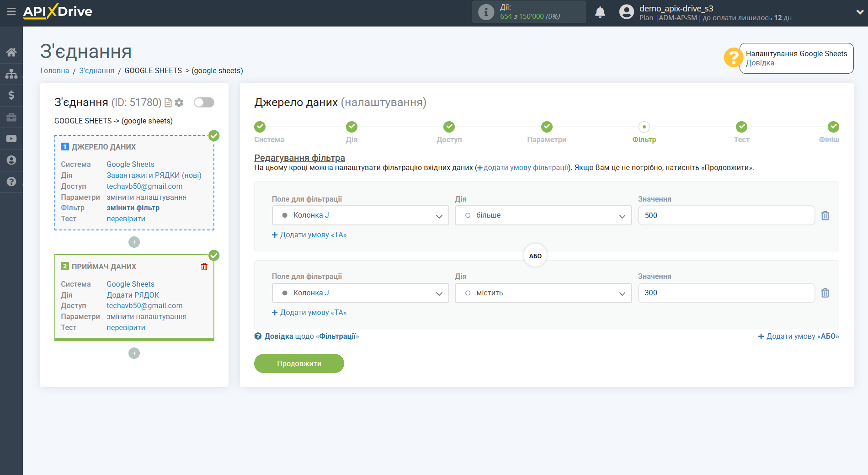Click the yellow help question mark icon
Screen dimensions: 868x475
[733, 58]
